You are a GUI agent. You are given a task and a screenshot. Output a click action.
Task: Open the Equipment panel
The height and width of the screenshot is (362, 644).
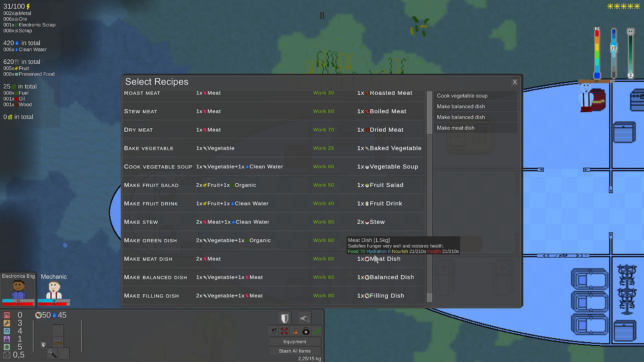294,342
